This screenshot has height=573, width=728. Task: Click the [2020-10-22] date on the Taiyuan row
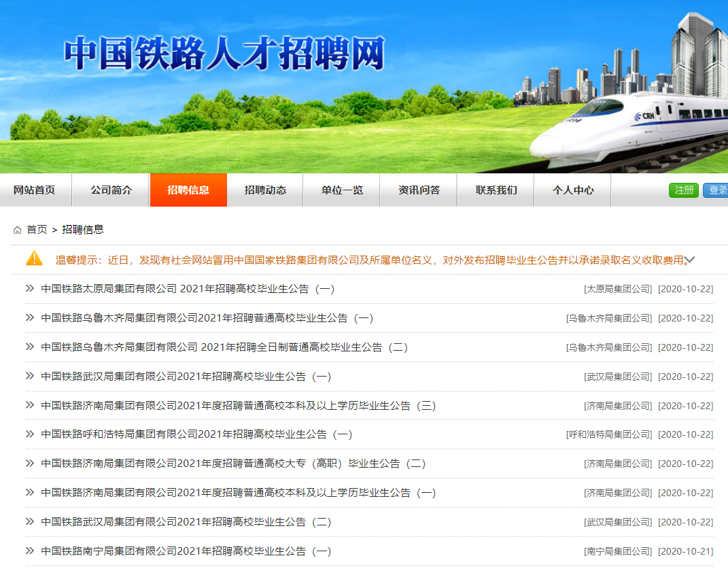pyautogui.click(x=686, y=289)
